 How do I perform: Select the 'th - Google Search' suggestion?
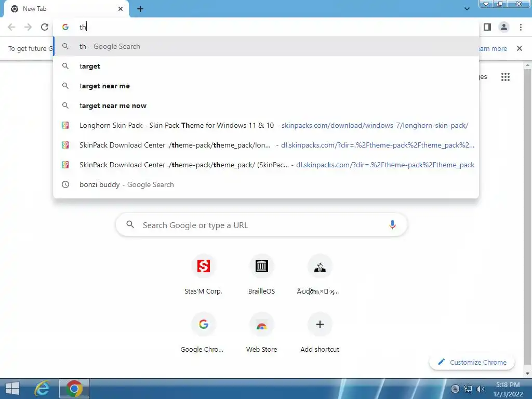point(266,46)
